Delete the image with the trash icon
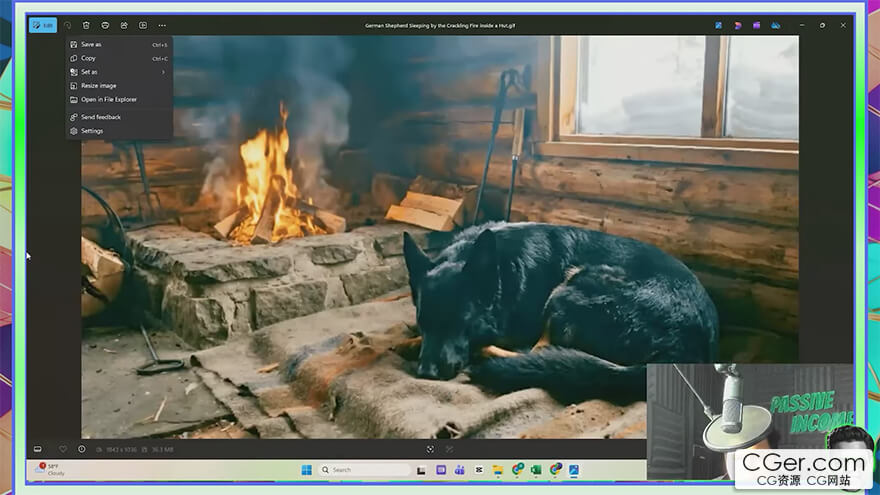 click(86, 25)
